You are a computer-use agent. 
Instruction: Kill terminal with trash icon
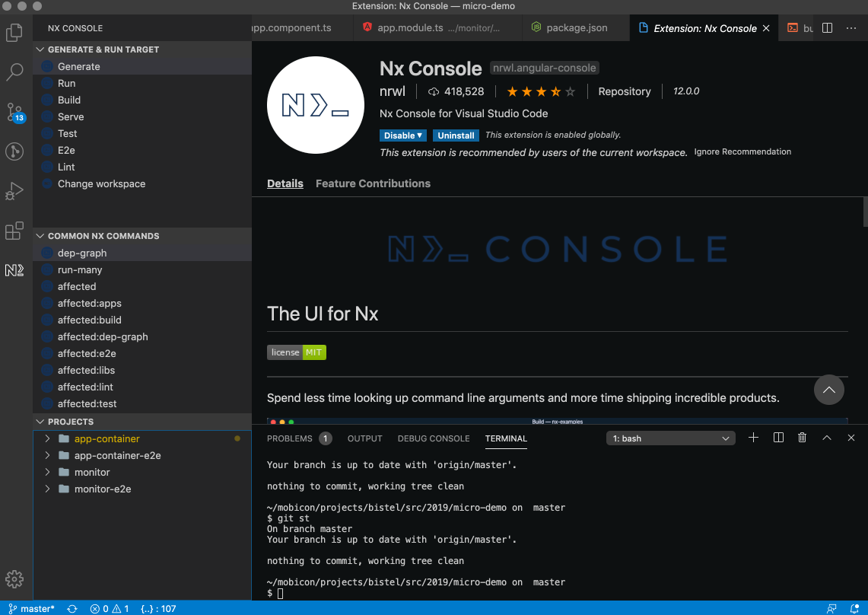[x=802, y=438]
